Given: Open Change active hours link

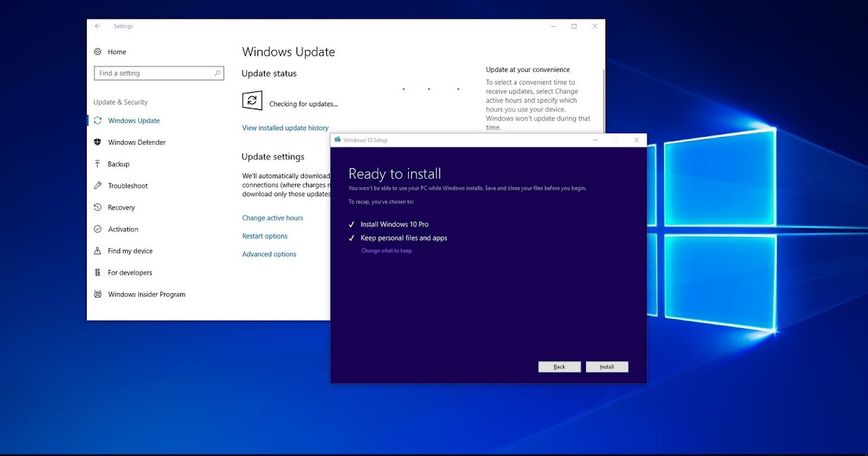Looking at the screenshot, I should point(273,218).
